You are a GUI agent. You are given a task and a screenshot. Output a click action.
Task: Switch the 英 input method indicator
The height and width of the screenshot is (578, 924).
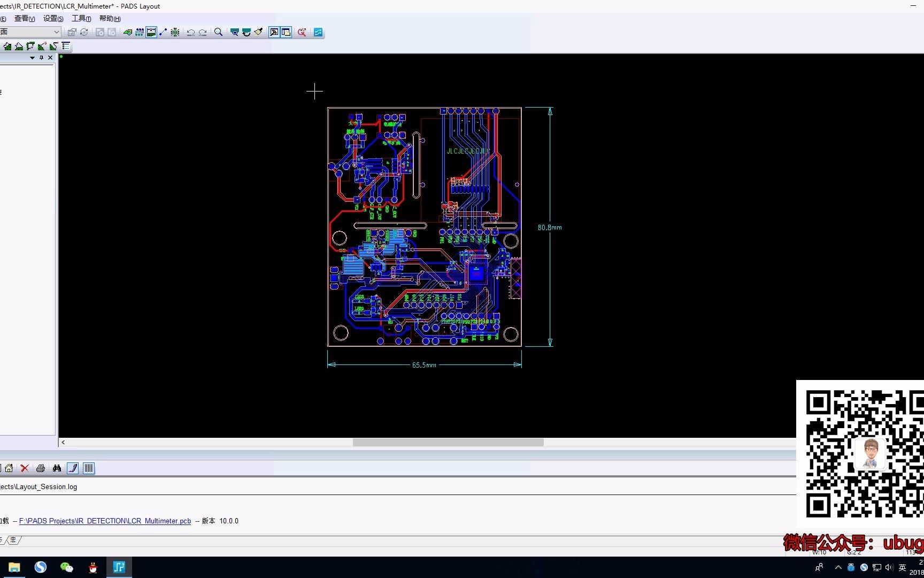(x=903, y=567)
